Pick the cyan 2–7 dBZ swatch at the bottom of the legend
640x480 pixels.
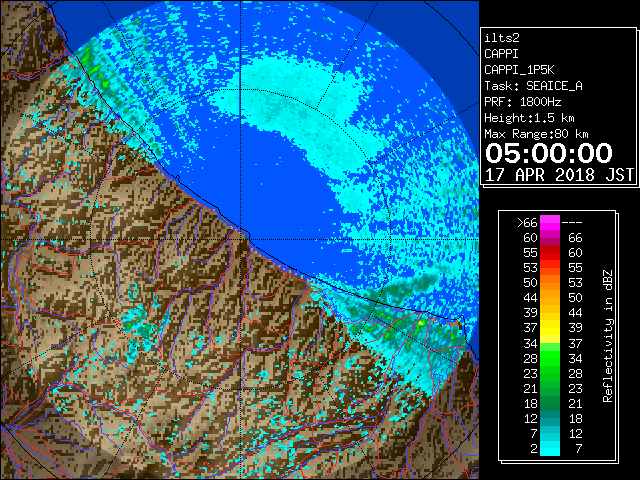coord(550,448)
